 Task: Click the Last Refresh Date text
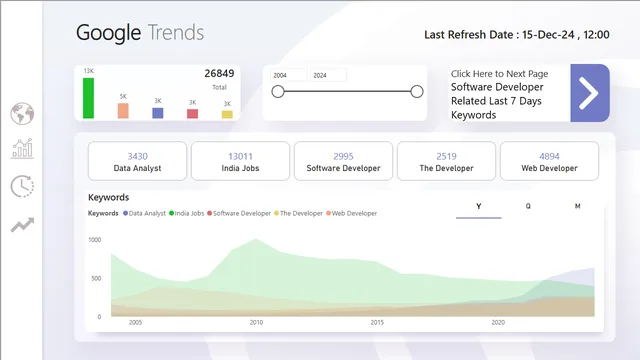517,35
